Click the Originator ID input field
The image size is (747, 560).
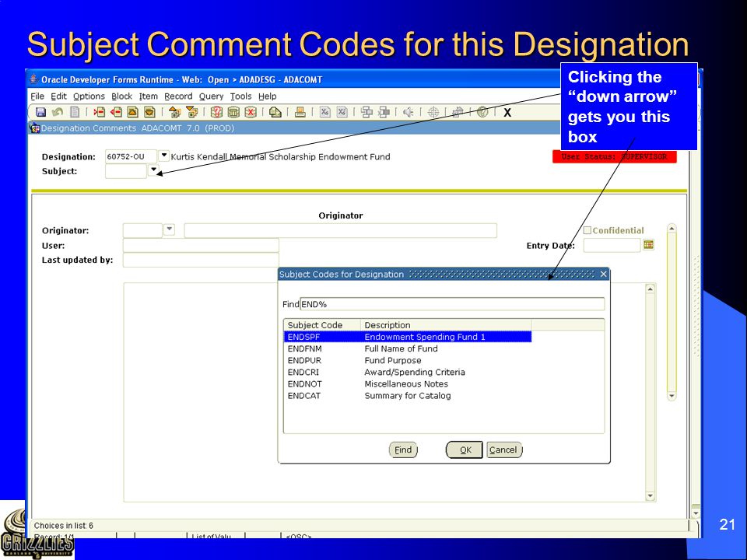(142, 230)
